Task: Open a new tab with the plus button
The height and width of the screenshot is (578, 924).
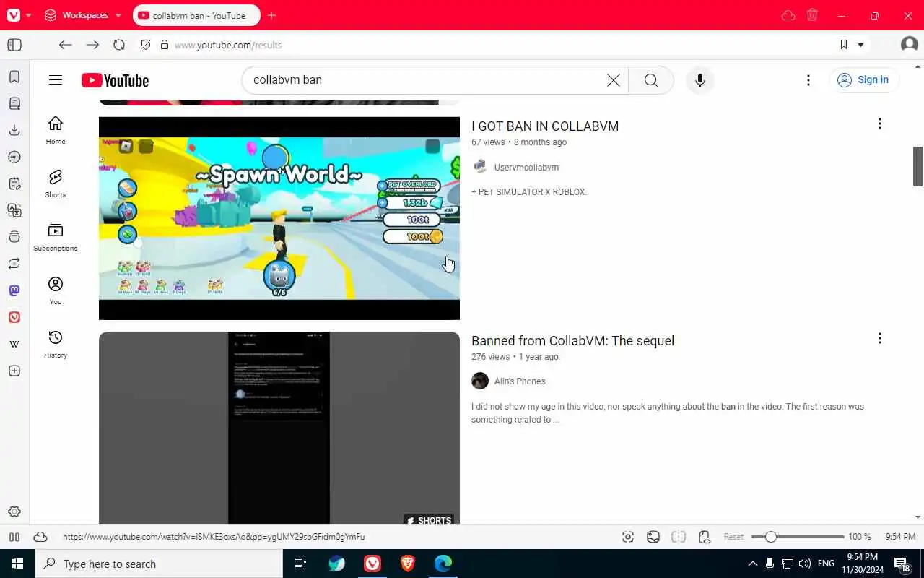Action: (x=271, y=15)
